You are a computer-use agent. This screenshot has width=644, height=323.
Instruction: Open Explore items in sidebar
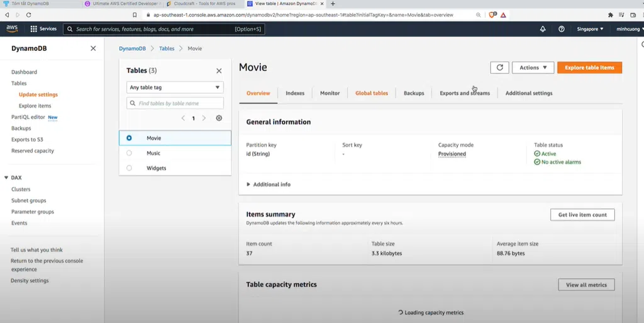(35, 106)
